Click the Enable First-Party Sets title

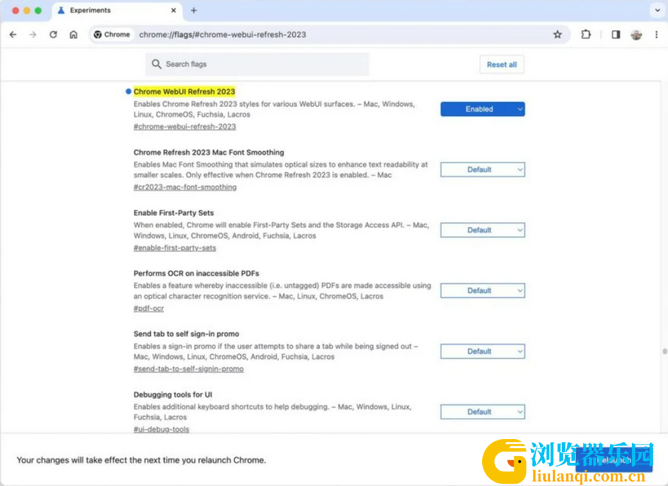pos(173,213)
